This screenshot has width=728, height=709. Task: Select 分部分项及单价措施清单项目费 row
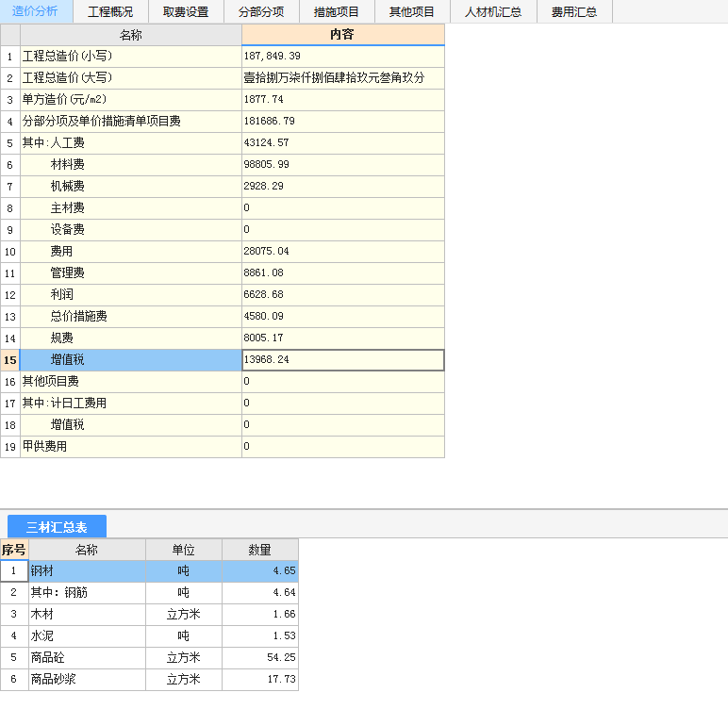coord(130,122)
